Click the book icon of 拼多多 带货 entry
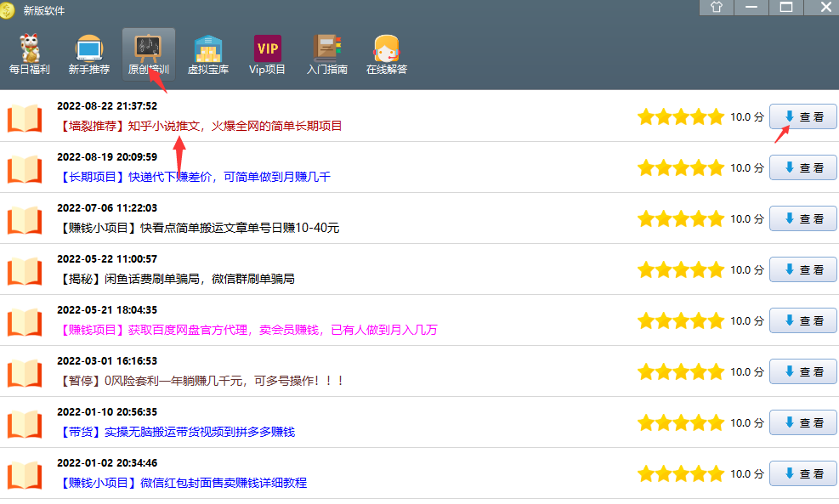Viewport: 839px width, 504px height. point(25,424)
